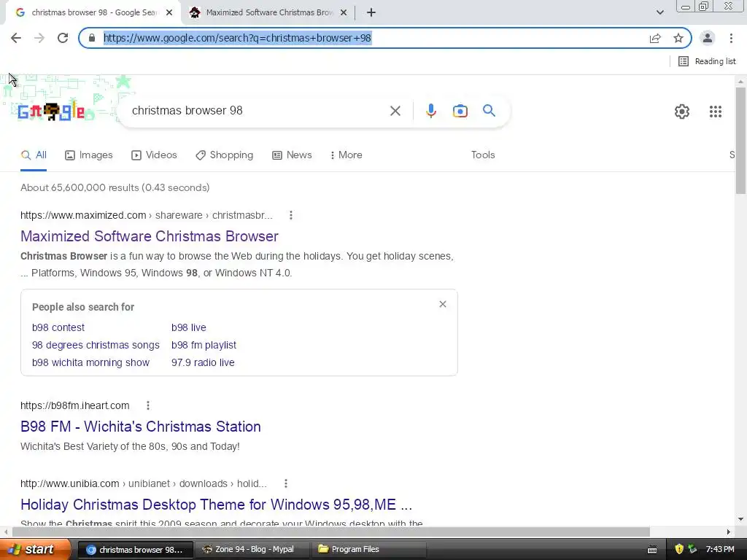Search for 97.9 radio live
The image size is (747, 560).
coord(203,363)
